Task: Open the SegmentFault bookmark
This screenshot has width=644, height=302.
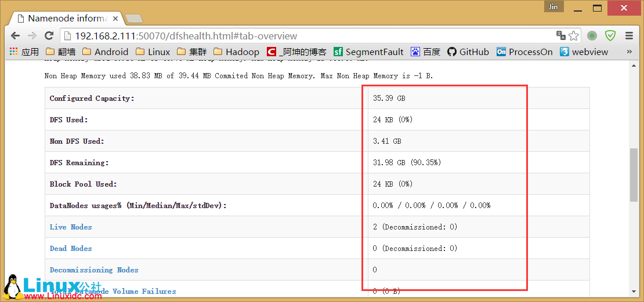Action: [368, 52]
